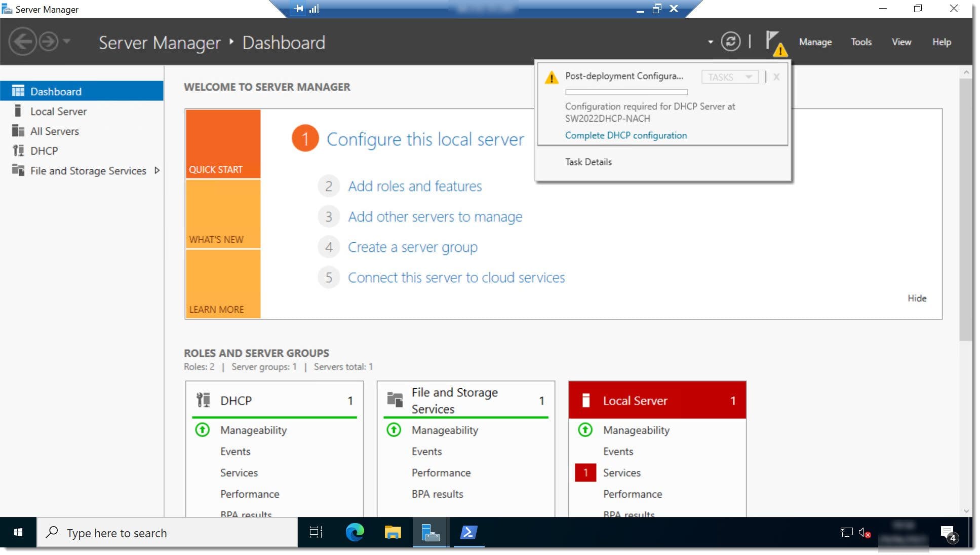980x555 pixels.
Task: Open File and Storage Services in sidebar
Action: click(88, 170)
